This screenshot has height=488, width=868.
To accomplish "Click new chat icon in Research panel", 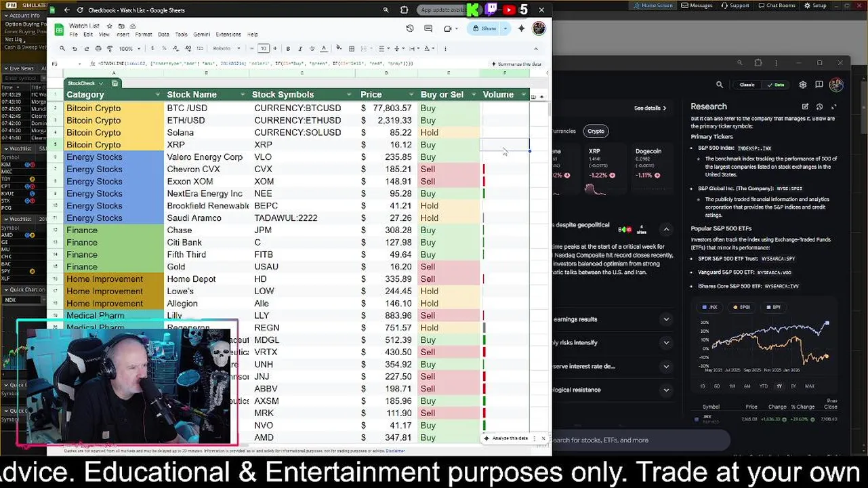I will coord(805,106).
